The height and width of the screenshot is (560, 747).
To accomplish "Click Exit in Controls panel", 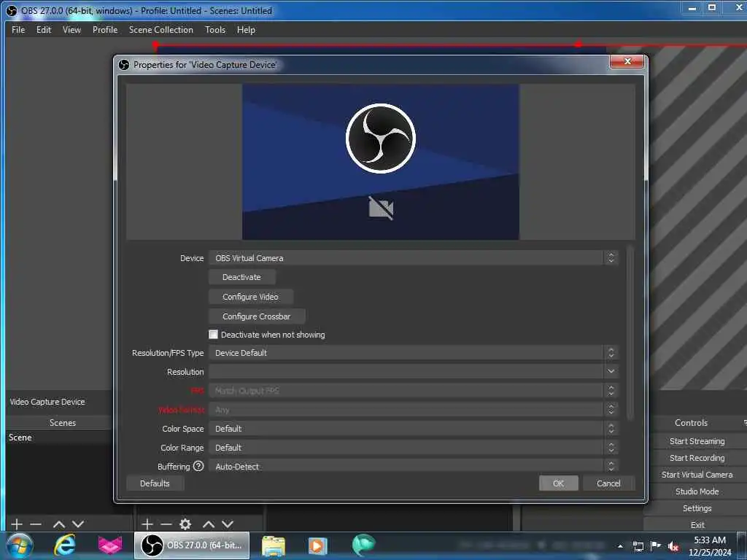I will [697, 525].
